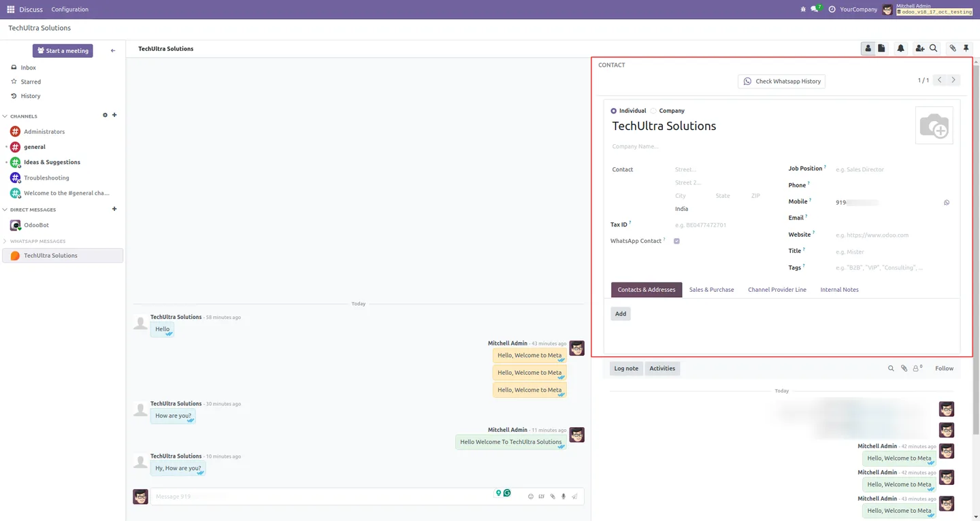Select TechUltra Solutions WhatsApp chat

click(63, 256)
